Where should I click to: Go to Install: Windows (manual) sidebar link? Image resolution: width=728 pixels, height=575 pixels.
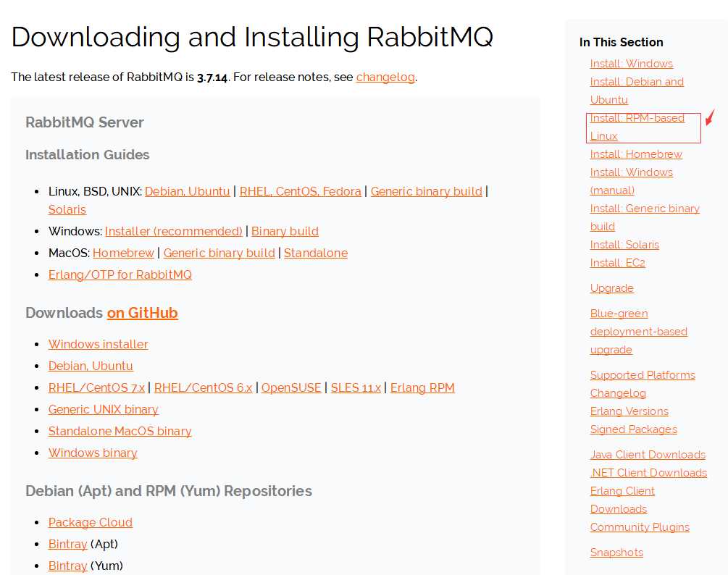(632, 181)
